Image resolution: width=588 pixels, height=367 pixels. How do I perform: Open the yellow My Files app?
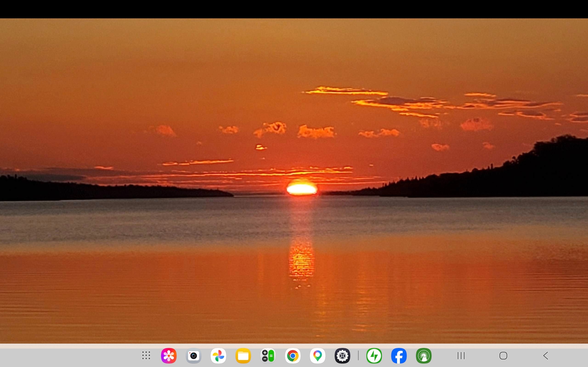coord(243,356)
